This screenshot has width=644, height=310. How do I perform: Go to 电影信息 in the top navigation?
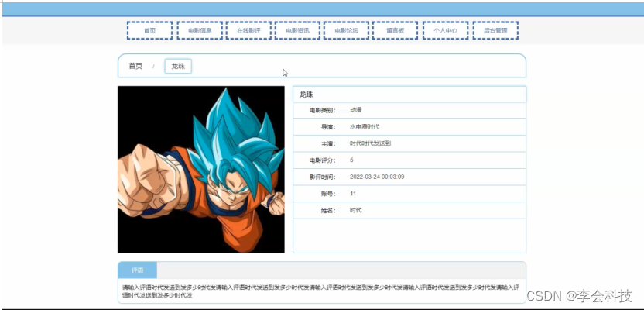(x=200, y=30)
